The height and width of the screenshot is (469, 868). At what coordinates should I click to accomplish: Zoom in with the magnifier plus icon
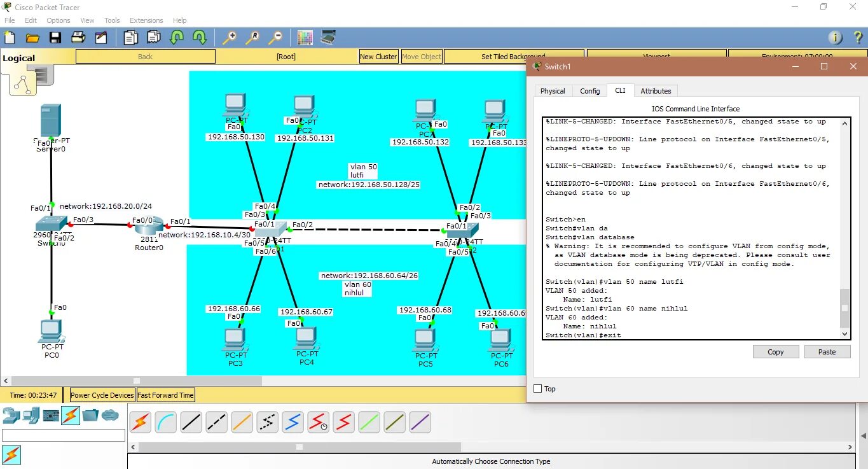(230, 38)
